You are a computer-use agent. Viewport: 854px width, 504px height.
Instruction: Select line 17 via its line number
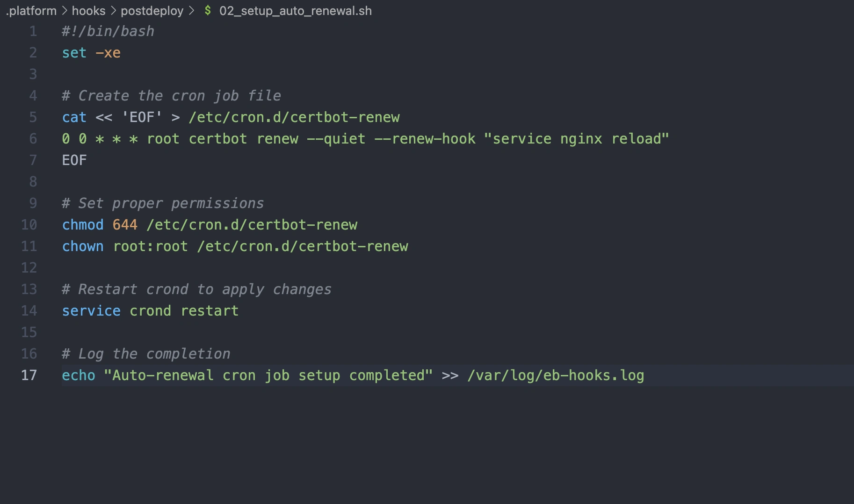(x=29, y=375)
